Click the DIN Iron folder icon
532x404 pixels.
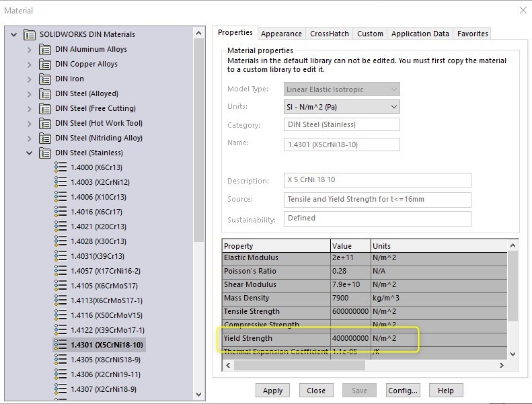click(x=45, y=79)
